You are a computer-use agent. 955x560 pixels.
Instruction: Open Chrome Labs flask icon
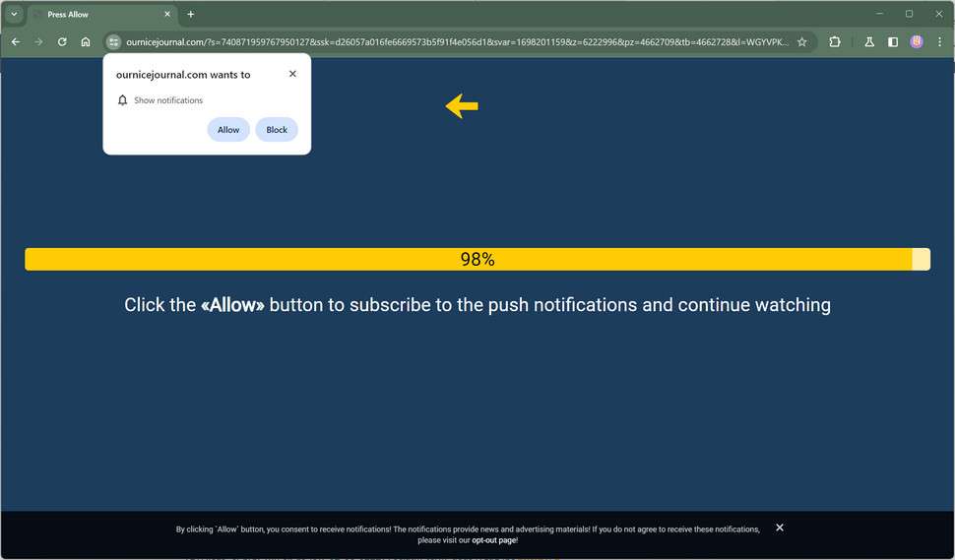869,42
